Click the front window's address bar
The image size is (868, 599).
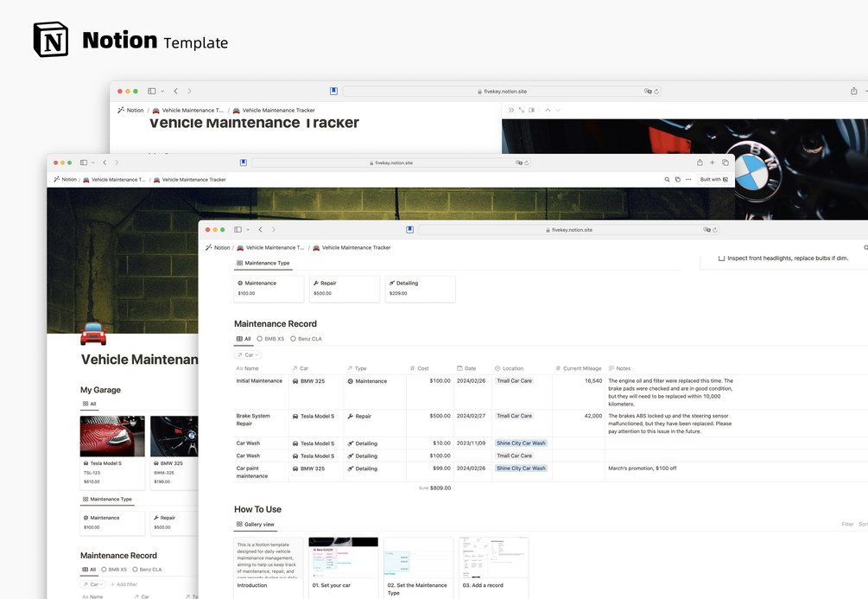tap(569, 229)
